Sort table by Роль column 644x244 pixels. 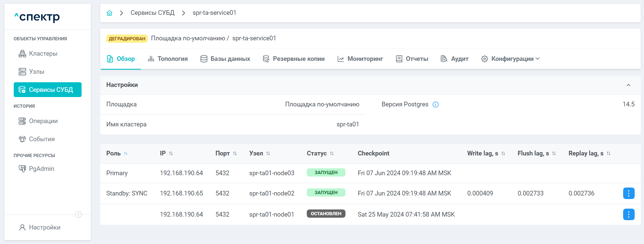coord(126,154)
